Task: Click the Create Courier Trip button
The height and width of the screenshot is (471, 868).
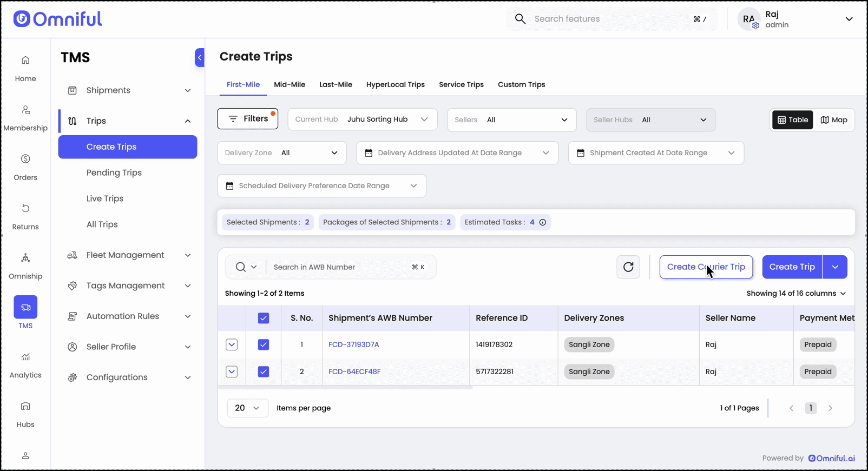Action: 706,267
